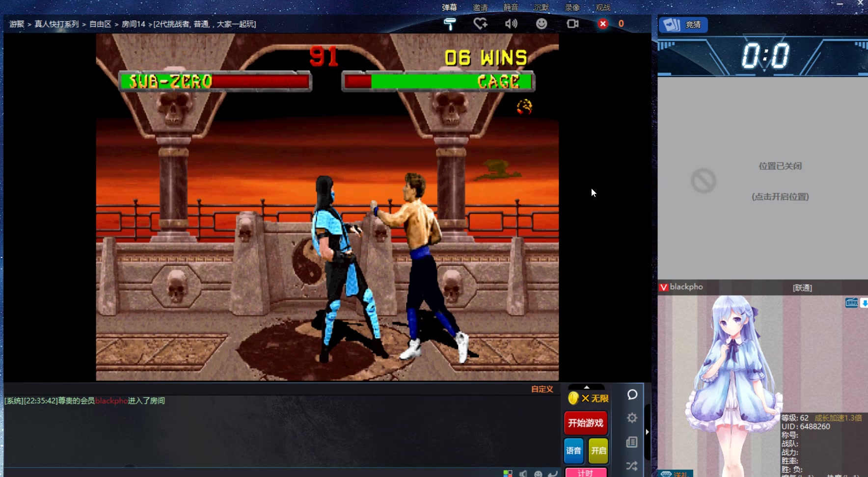868x477 pixels.
Task: Click the [联通] network label
Action: tap(802, 288)
